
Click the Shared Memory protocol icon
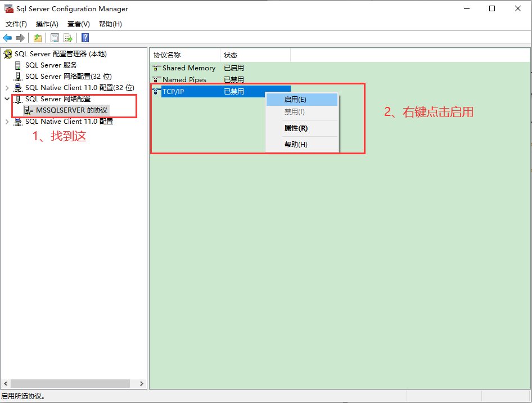pos(157,68)
